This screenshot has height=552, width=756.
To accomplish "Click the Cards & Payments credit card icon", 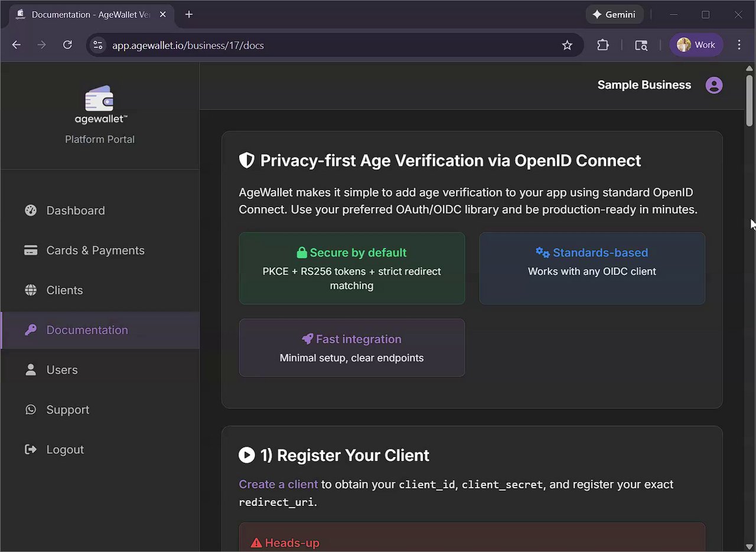I will [x=31, y=250].
